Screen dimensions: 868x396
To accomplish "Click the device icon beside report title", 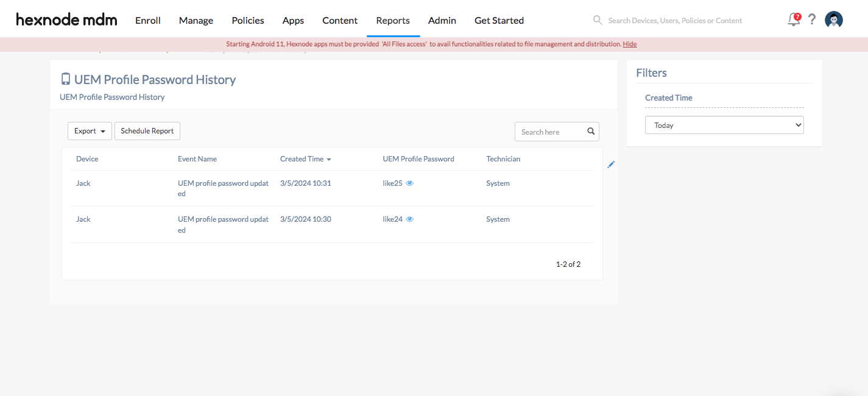I will (x=66, y=79).
